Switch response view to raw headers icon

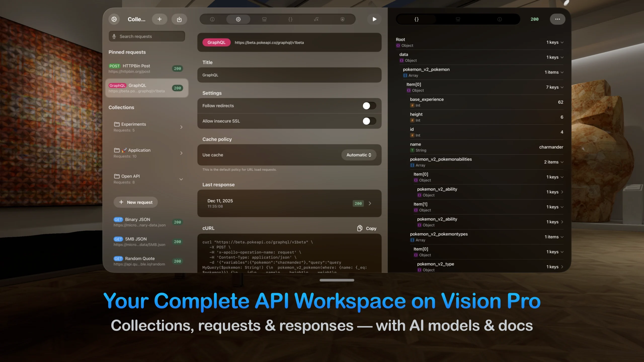click(x=458, y=19)
